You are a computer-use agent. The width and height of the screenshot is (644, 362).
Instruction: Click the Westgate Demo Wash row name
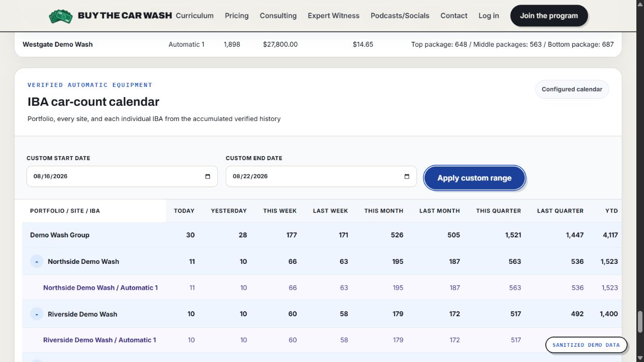pyautogui.click(x=58, y=44)
